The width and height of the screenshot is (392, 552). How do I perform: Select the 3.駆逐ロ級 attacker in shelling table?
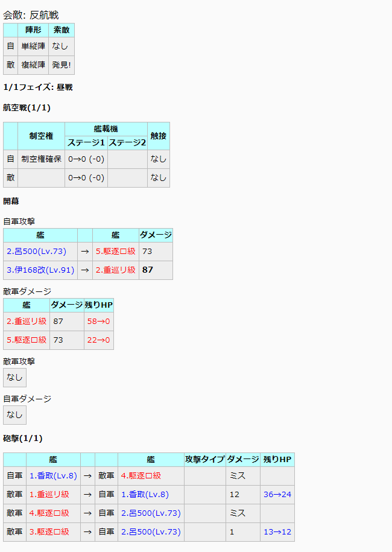49,532
